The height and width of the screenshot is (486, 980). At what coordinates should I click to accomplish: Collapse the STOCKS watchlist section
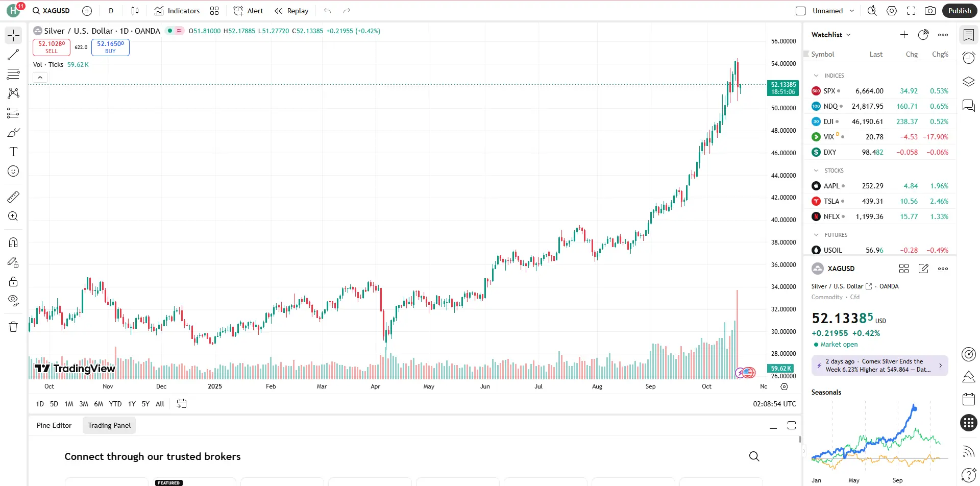tap(816, 171)
